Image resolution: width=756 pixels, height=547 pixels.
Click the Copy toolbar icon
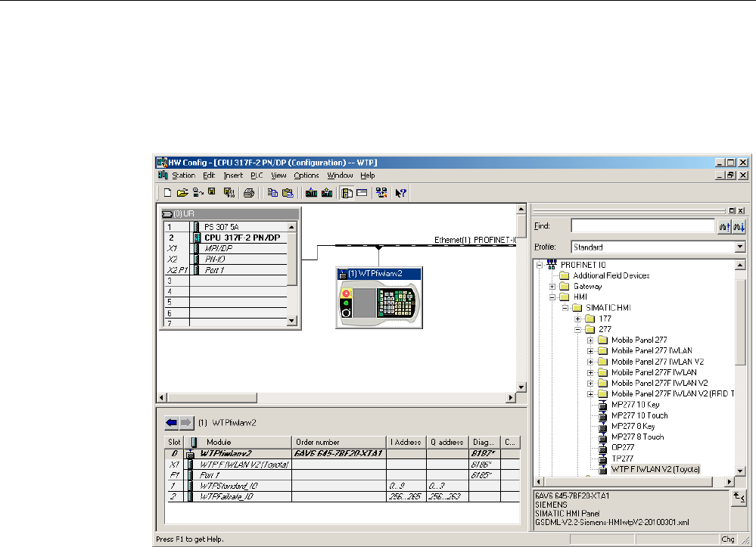click(x=272, y=193)
